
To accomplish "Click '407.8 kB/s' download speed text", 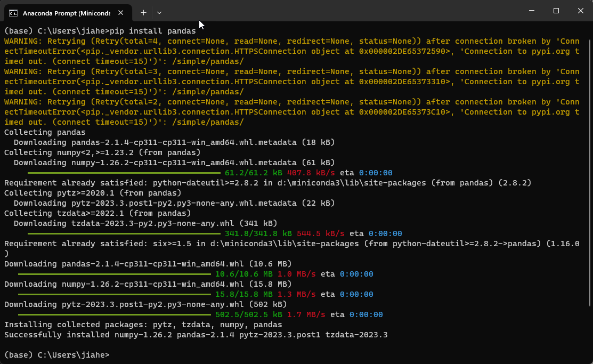I will coord(311,173).
